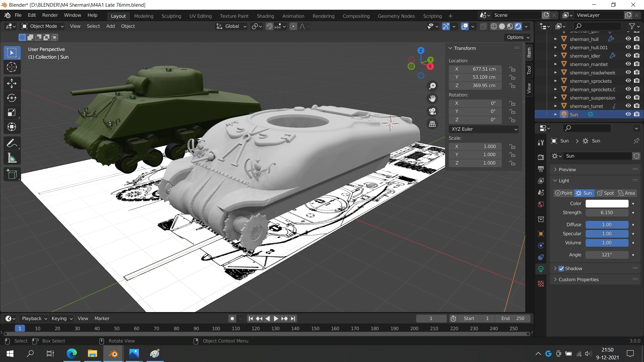
Task: Open the World properties tab icon
Action: point(541,204)
